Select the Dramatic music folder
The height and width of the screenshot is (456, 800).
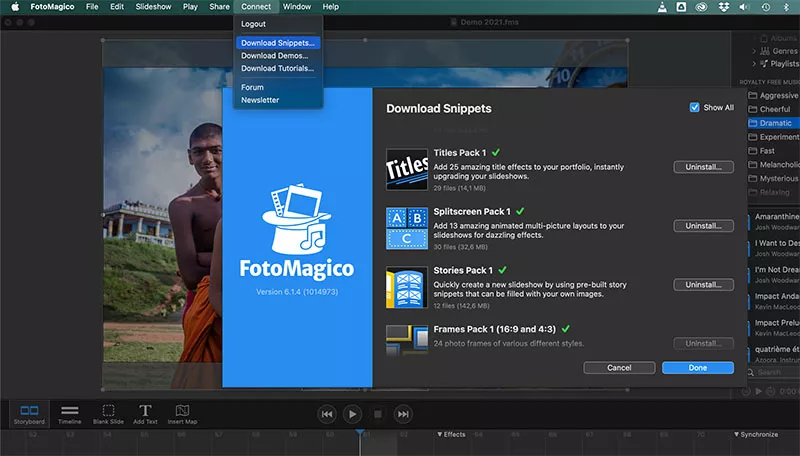click(x=773, y=123)
